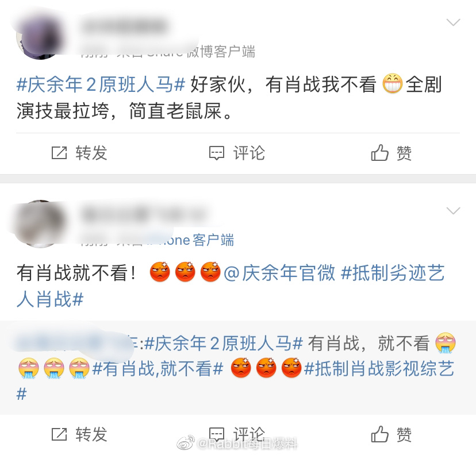Tap the thumbs-up like icon on second post
This screenshot has height=455, width=476.
(379, 434)
